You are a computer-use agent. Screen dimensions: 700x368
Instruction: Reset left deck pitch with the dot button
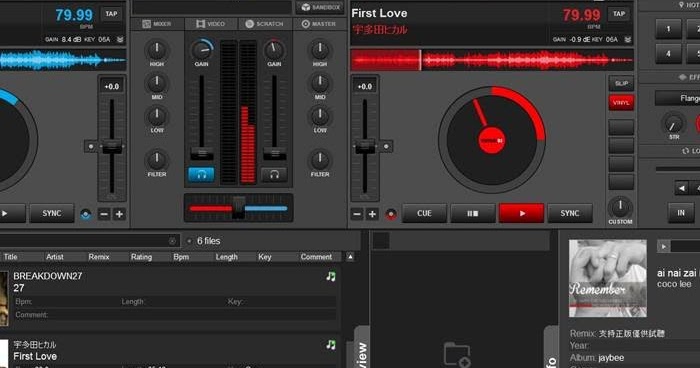(x=91, y=146)
